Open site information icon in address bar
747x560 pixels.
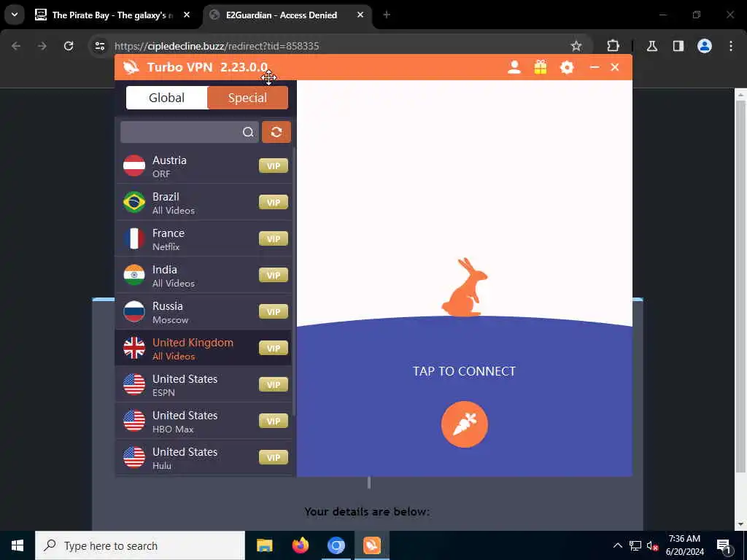pos(99,46)
